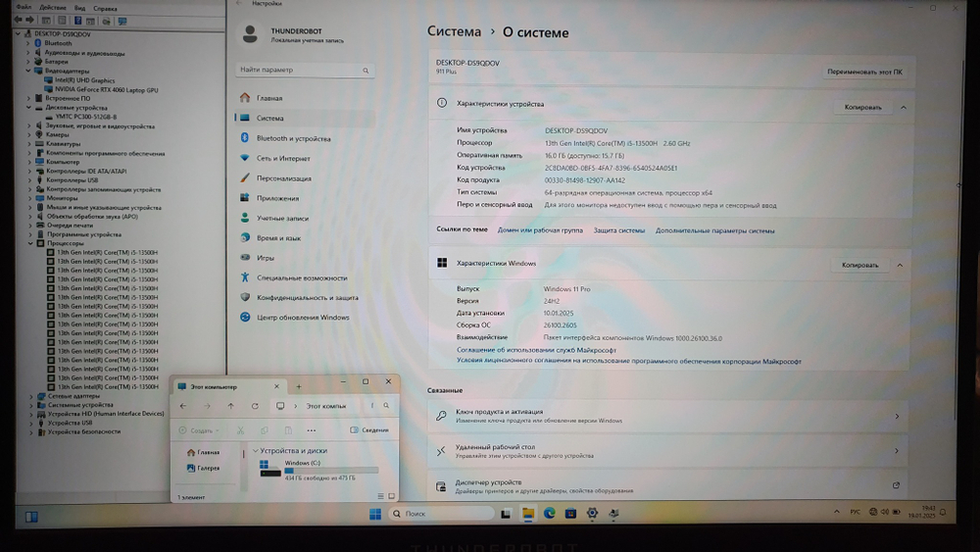The height and width of the screenshot is (552, 980).
Task: Open the Справка menu in Device Manager
Action: coord(105,9)
